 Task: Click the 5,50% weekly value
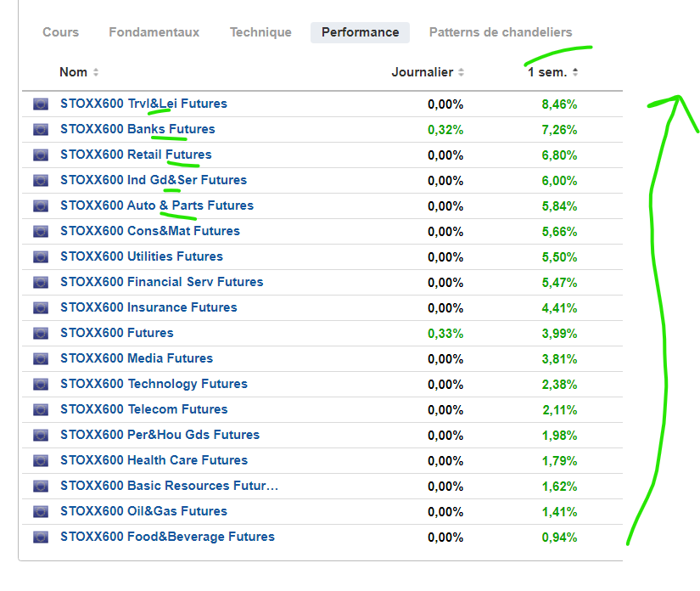[559, 257]
